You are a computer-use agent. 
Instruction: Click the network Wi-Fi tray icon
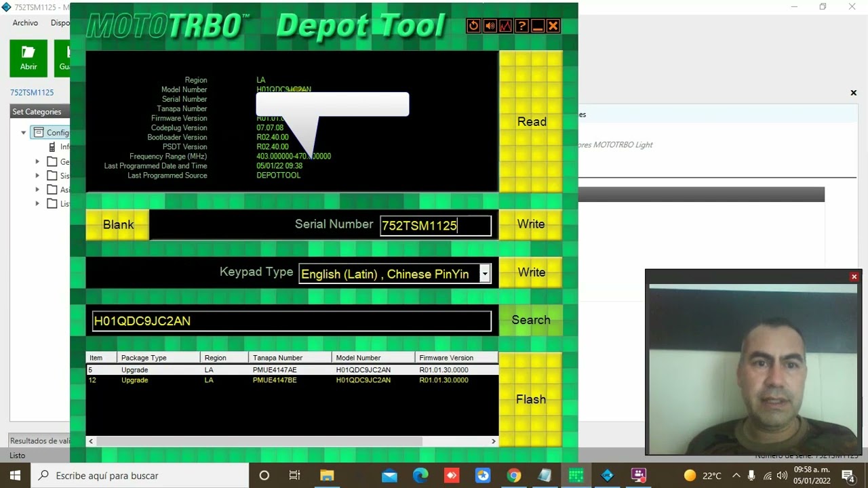(x=767, y=475)
